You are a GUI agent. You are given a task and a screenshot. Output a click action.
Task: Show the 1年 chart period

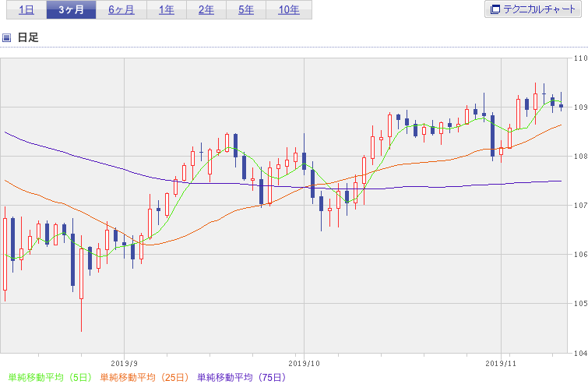[x=167, y=10]
